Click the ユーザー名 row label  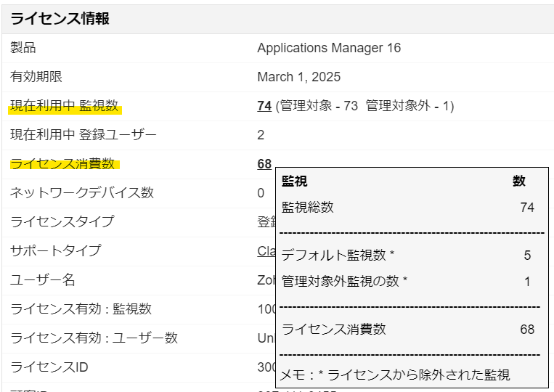pos(43,280)
